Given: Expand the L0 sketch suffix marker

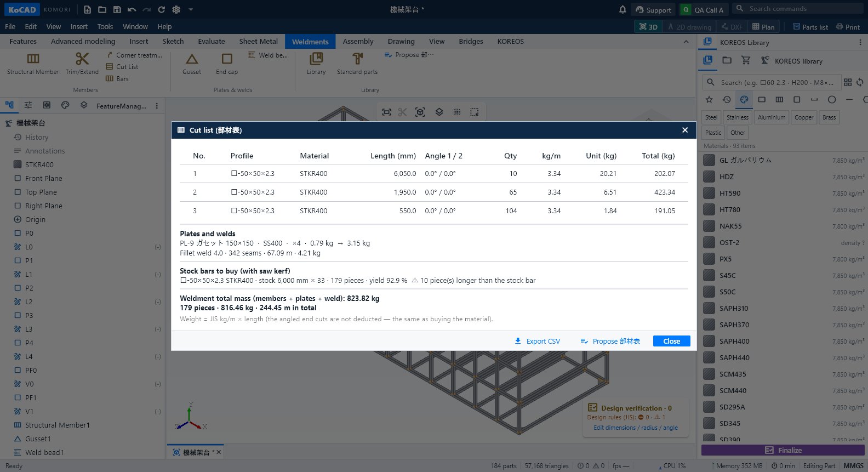Looking at the screenshot, I should [158, 247].
